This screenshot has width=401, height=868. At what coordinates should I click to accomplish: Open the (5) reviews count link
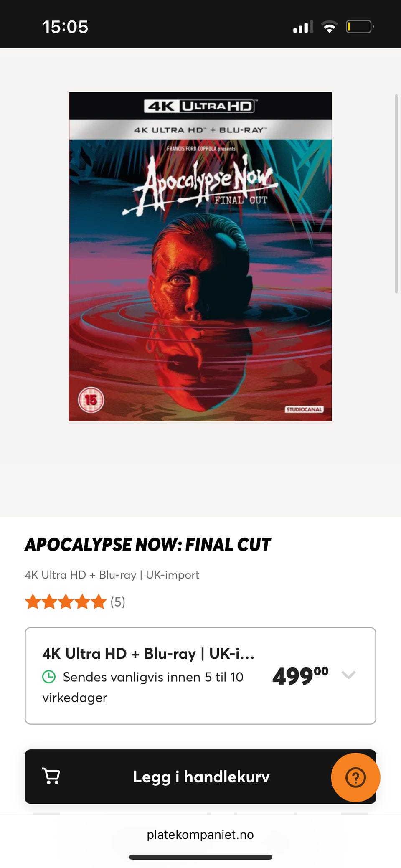click(x=118, y=602)
